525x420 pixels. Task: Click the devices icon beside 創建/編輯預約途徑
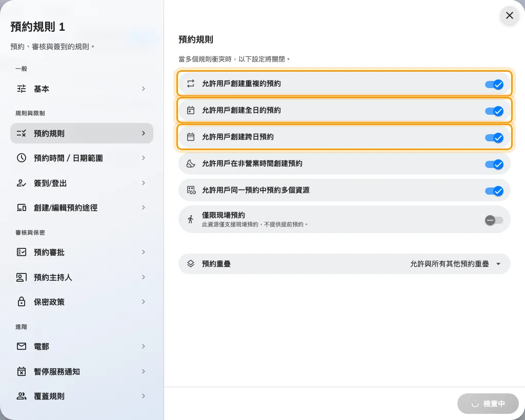pos(22,207)
